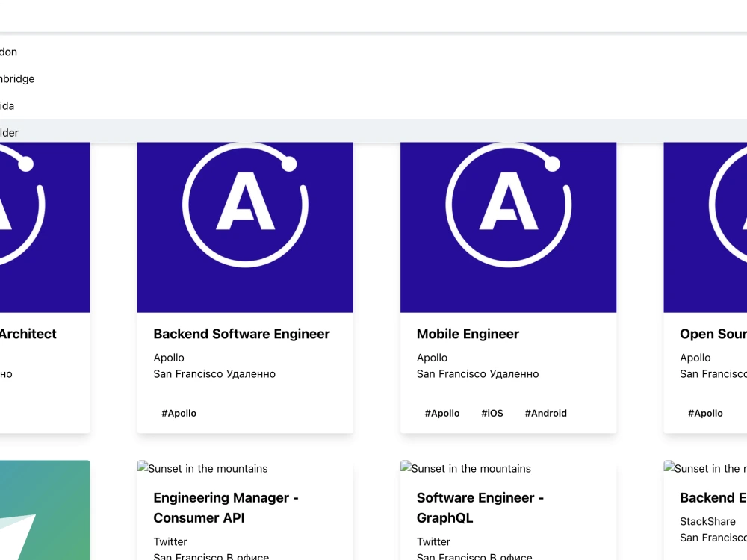Screen dimensions: 747x560
Task: Click the search input field at top
Action: tap(373, 19)
